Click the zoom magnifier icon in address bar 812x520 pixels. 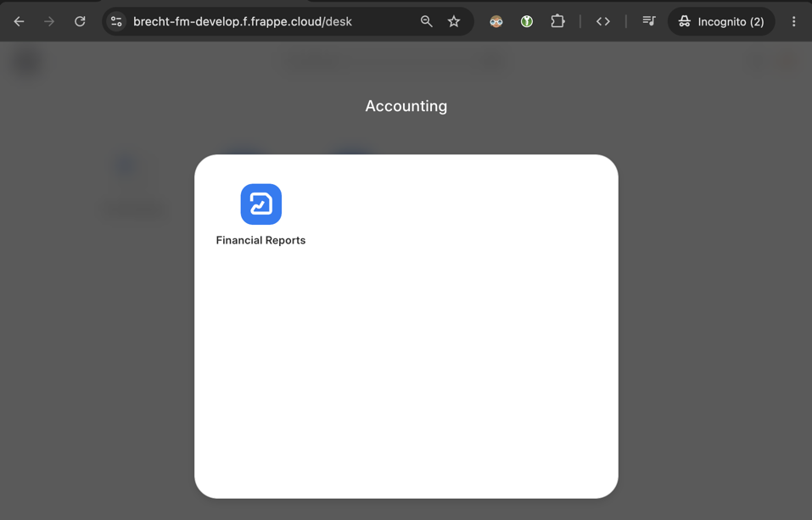pyautogui.click(x=426, y=21)
